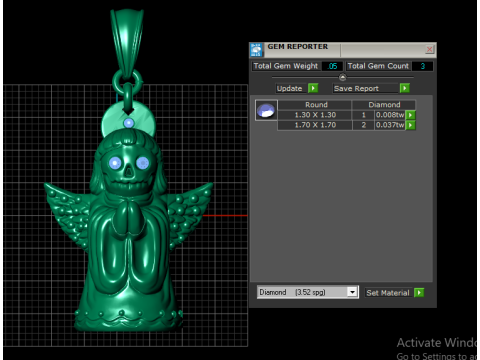The image size is (480, 360).
Task: Click the green arrow on the 0.037tw row
Action: [411, 125]
